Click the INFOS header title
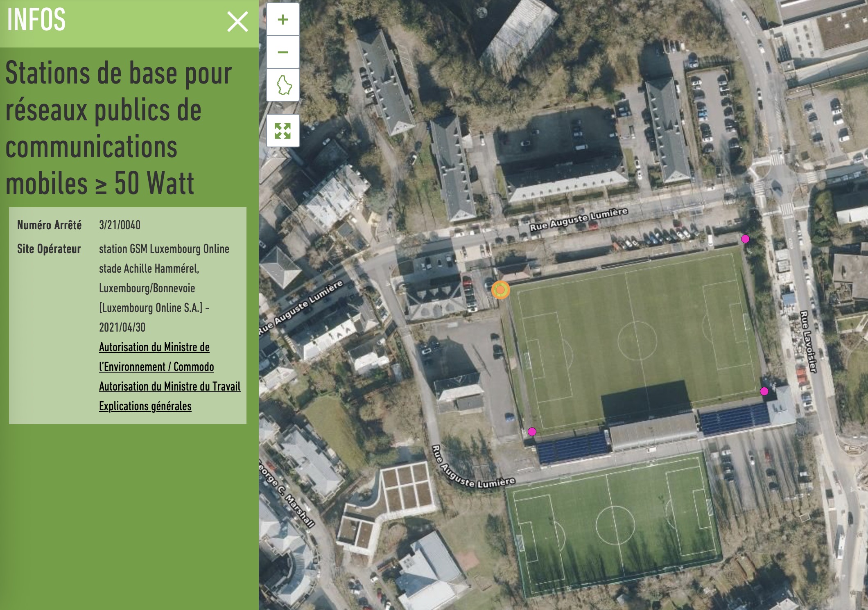 [36, 20]
